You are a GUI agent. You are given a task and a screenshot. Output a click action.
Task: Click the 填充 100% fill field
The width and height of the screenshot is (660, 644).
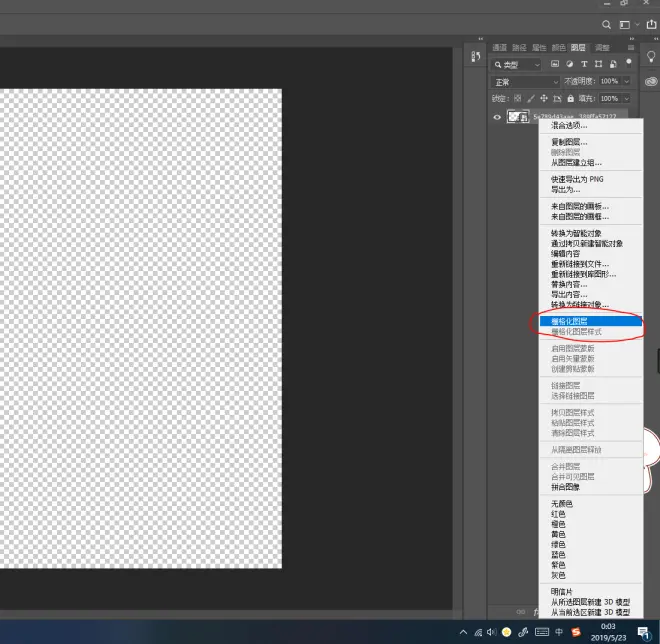(609, 98)
